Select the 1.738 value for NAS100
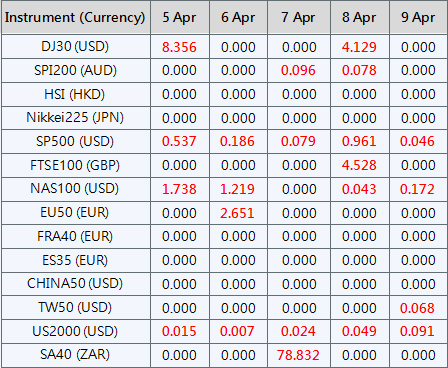This screenshot has width=448, height=368. pyautogui.click(x=179, y=189)
